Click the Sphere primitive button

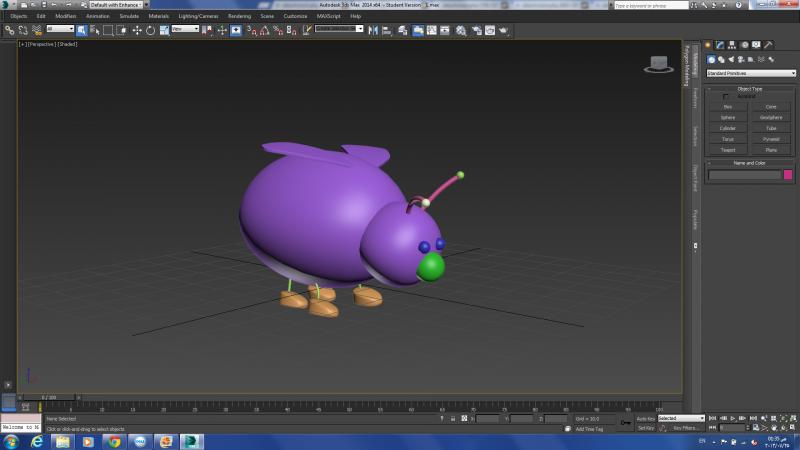(728, 117)
